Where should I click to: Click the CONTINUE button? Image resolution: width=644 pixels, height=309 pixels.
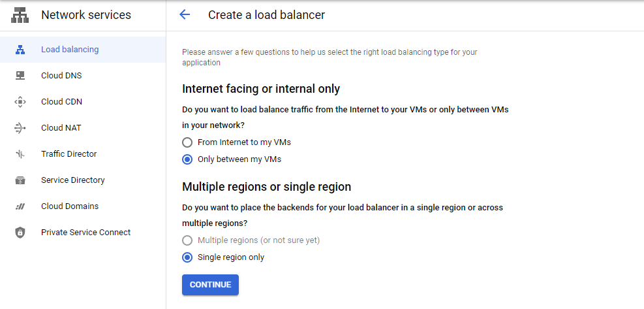[210, 285]
